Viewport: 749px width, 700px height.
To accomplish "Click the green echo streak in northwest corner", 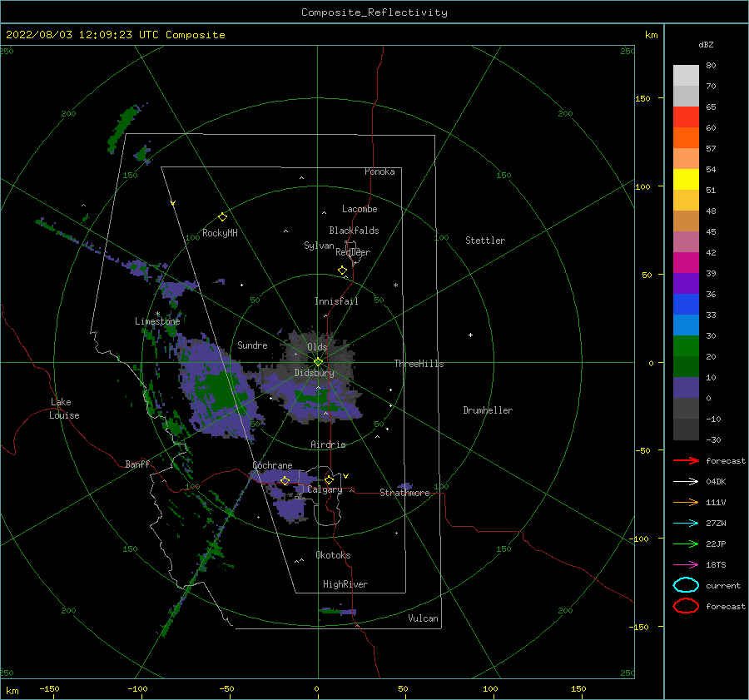I will coord(123,127).
